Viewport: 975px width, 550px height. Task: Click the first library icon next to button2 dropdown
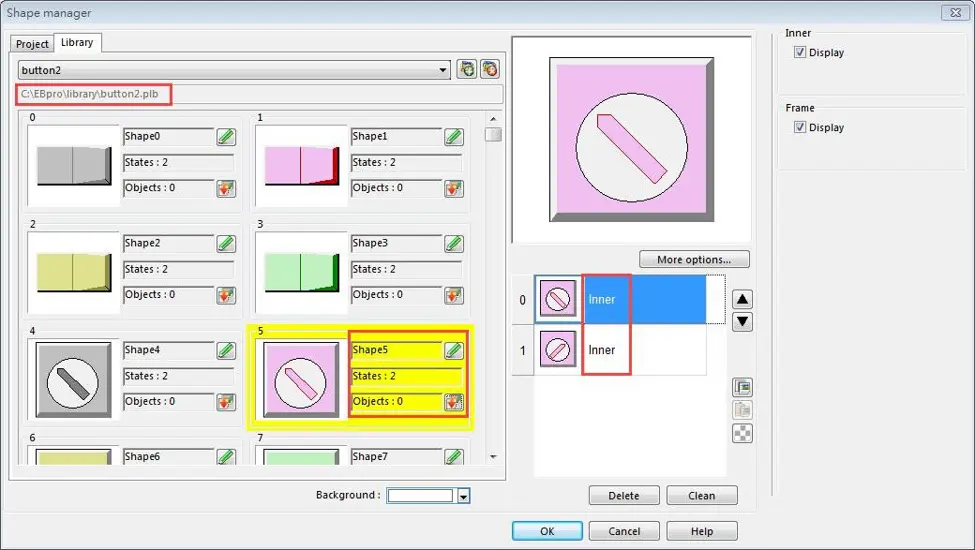pyautogui.click(x=467, y=69)
